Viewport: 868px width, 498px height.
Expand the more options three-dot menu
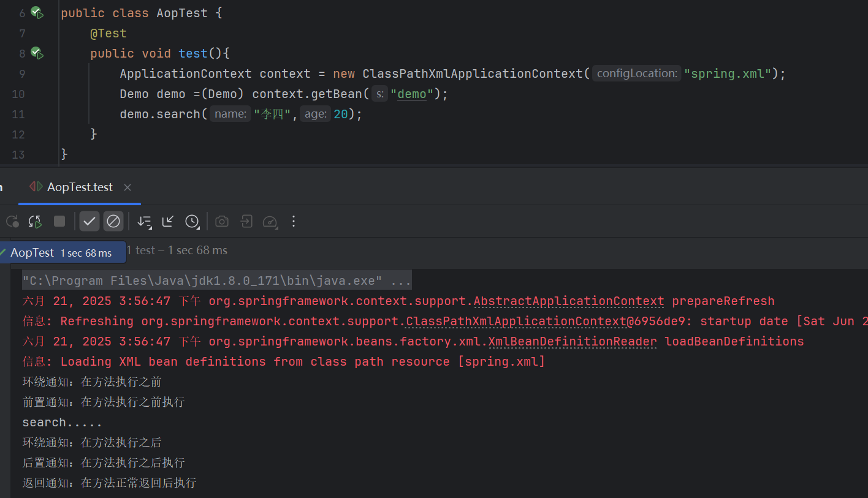[294, 221]
